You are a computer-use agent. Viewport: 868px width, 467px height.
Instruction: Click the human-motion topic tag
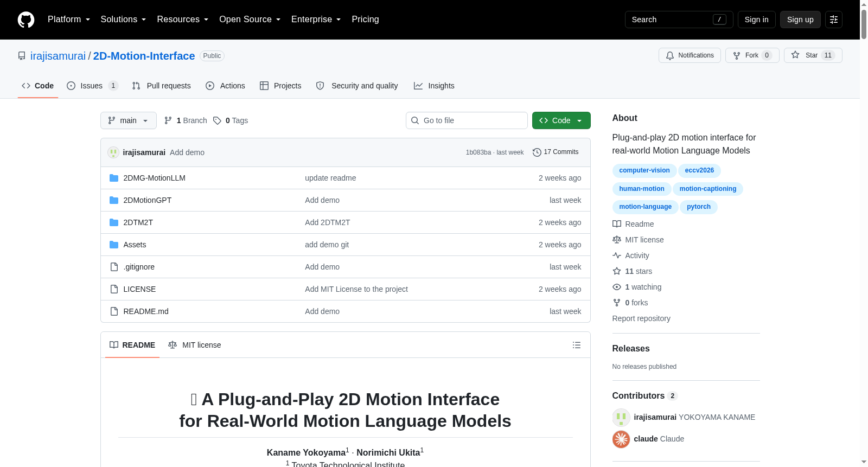642,189
